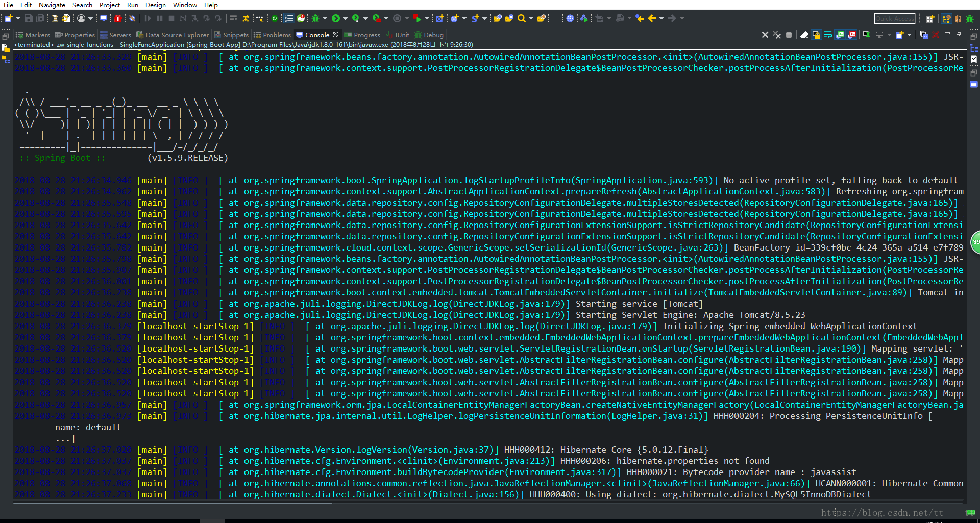Click the Run Last Tool external tools icon
This screenshot has width=980, height=523.
coord(376,19)
